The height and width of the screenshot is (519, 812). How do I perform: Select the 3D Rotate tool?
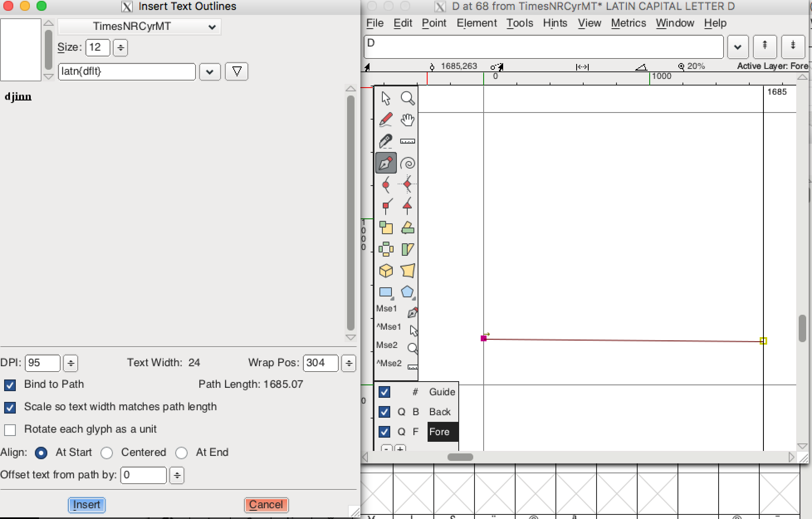(386, 271)
